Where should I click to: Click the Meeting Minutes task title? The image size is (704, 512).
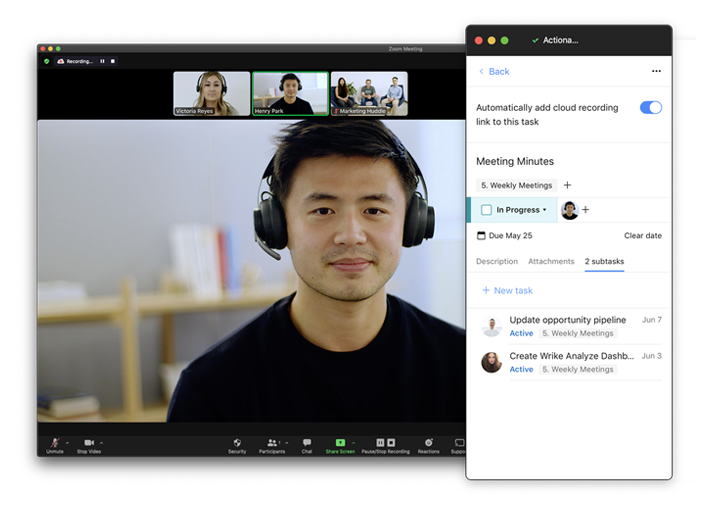coord(515,161)
